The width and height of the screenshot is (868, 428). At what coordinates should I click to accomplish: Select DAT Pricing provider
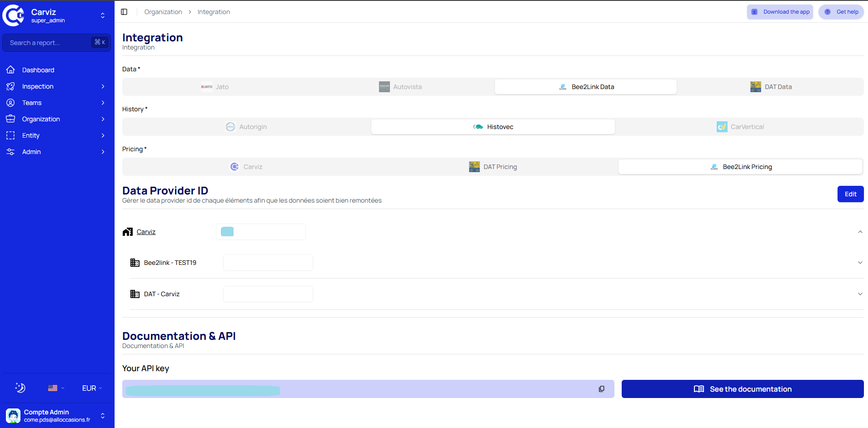[x=493, y=167]
